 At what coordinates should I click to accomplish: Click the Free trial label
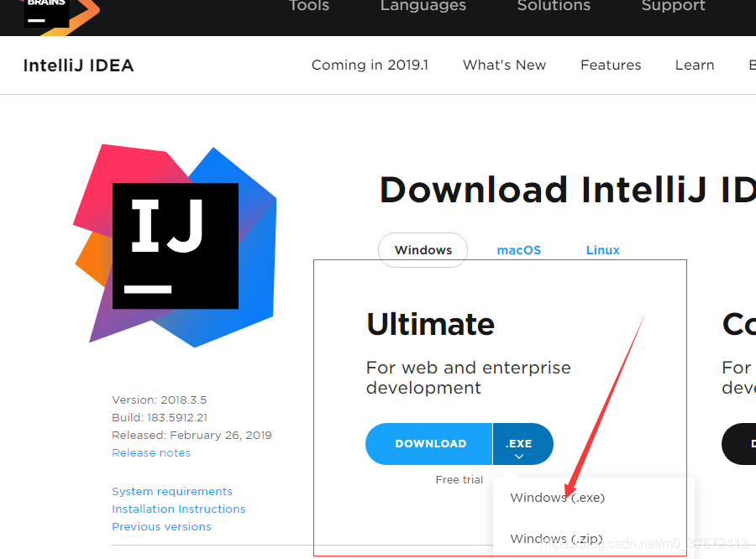pos(459,480)
